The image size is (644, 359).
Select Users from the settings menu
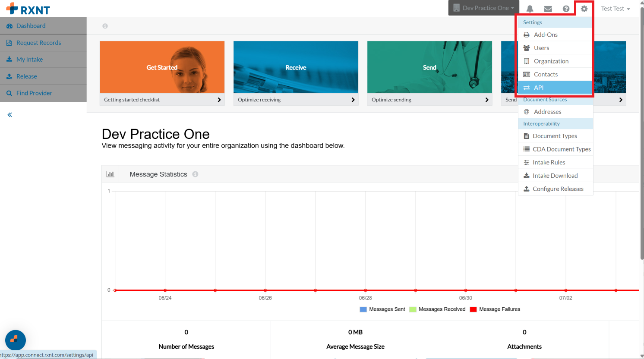(555, 48)
